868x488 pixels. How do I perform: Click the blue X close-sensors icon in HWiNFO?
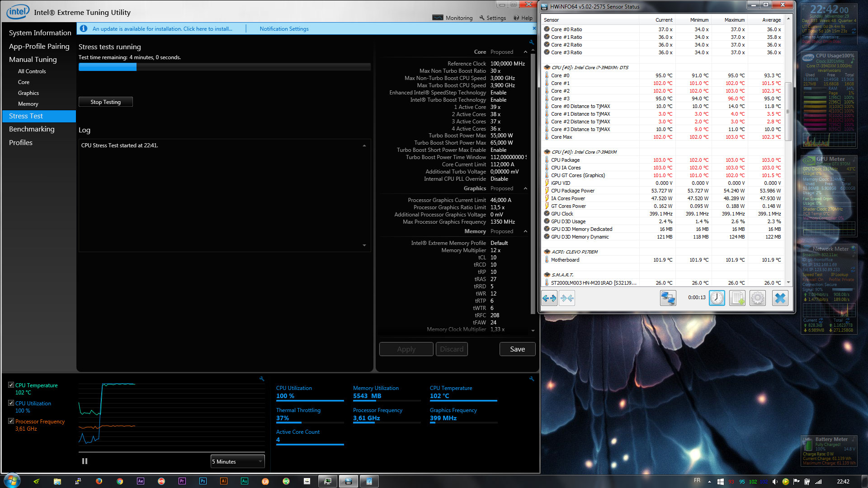(780, 298)
